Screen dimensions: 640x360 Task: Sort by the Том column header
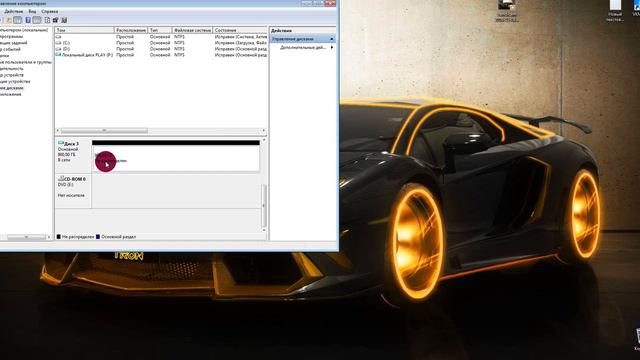coord(84,30)
